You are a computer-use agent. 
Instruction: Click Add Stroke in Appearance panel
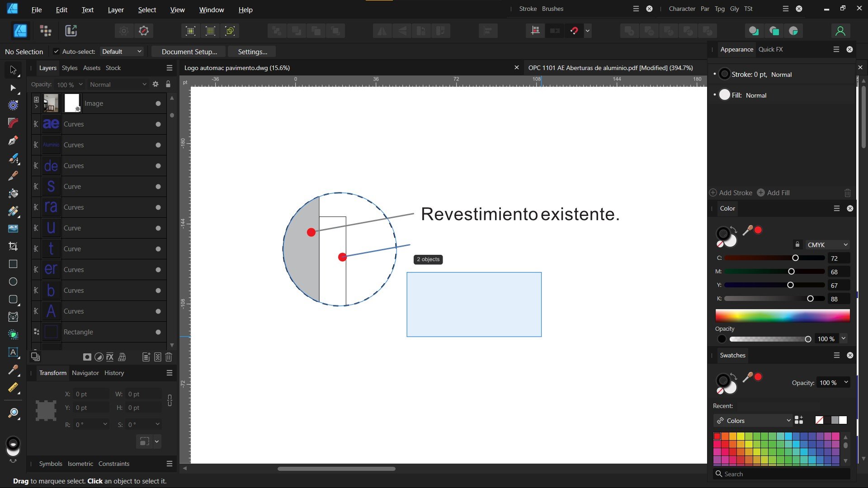point(731,193)
